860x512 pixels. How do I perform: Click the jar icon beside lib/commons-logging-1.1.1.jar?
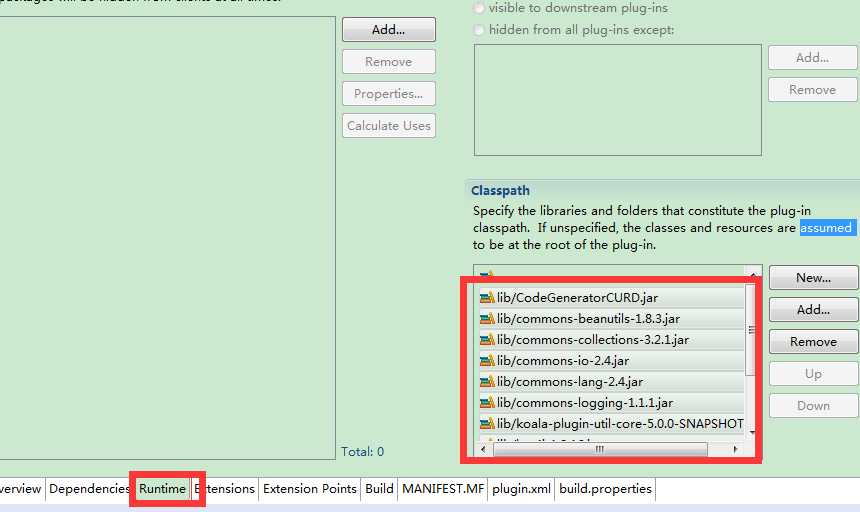pos(487,402)
